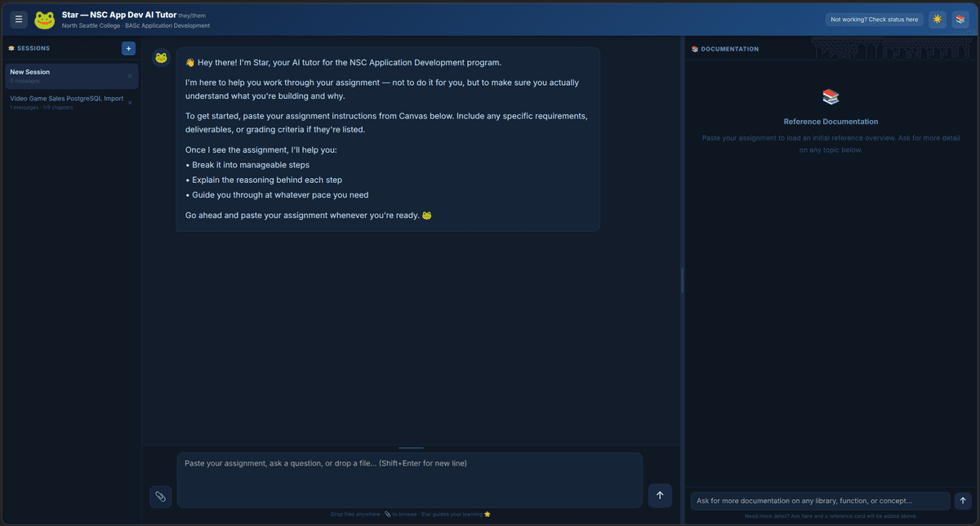The height and width of the screenshot is (526, 980).
Task: Click the books icon in Reference Documentation panel
Action: [831, 96]
